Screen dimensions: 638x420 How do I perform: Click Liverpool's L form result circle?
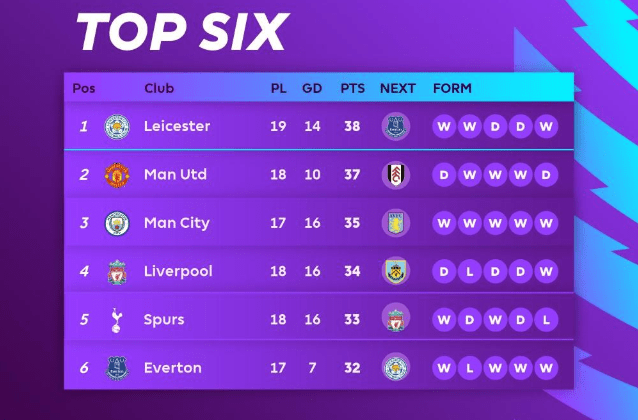469,271
